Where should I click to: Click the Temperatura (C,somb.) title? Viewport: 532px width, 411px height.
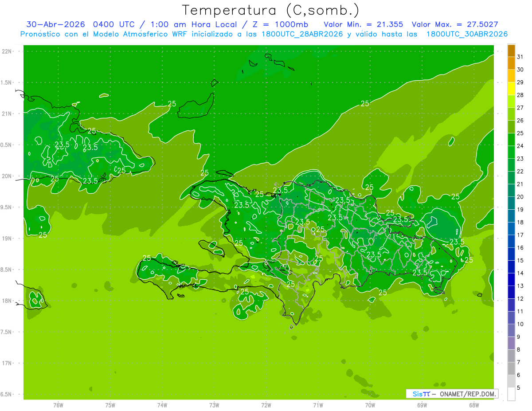click(271, 10)
